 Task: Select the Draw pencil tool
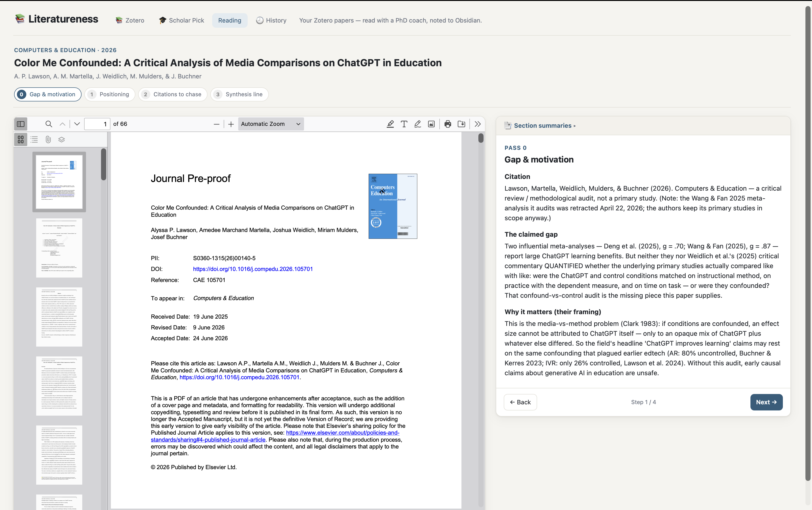click(418, 124)
